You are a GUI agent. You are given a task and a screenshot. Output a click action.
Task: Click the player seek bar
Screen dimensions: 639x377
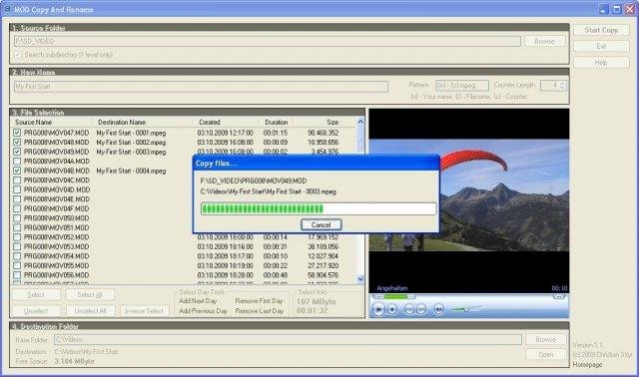tap(394, 297)
